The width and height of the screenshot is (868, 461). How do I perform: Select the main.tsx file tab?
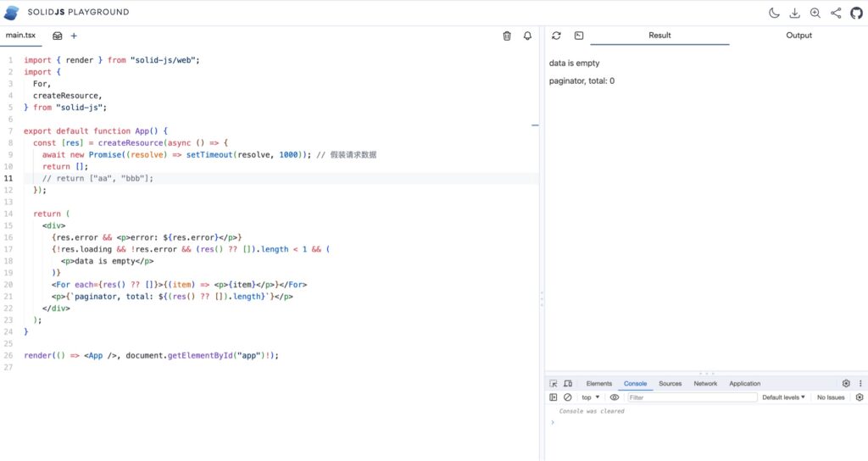pos(20,36)
